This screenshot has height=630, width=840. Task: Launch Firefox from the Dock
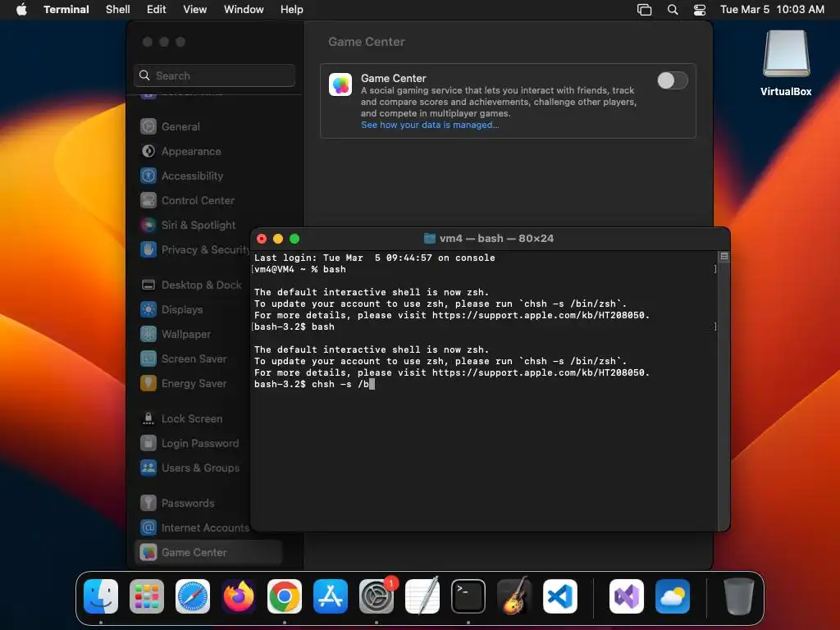(x=239, y=596)
